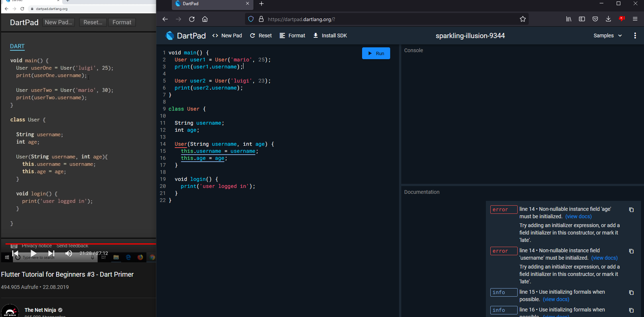Open The Net Ninja channel name
This screenshot has width=644, height=317.
tap(40, 310)
